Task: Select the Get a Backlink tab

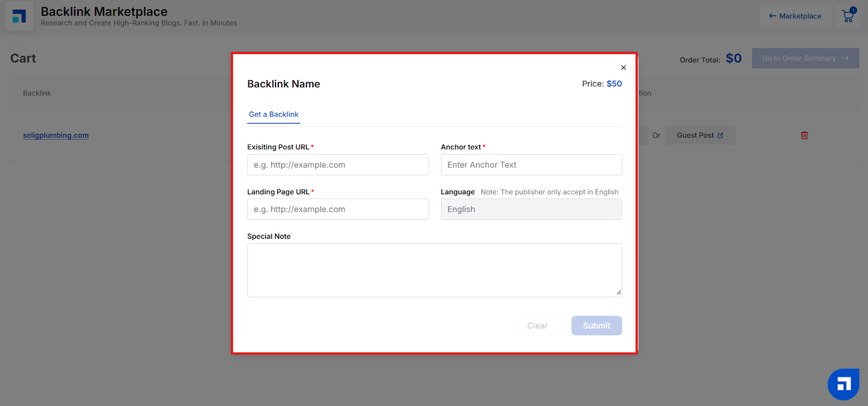Action: tap(273, 115)
